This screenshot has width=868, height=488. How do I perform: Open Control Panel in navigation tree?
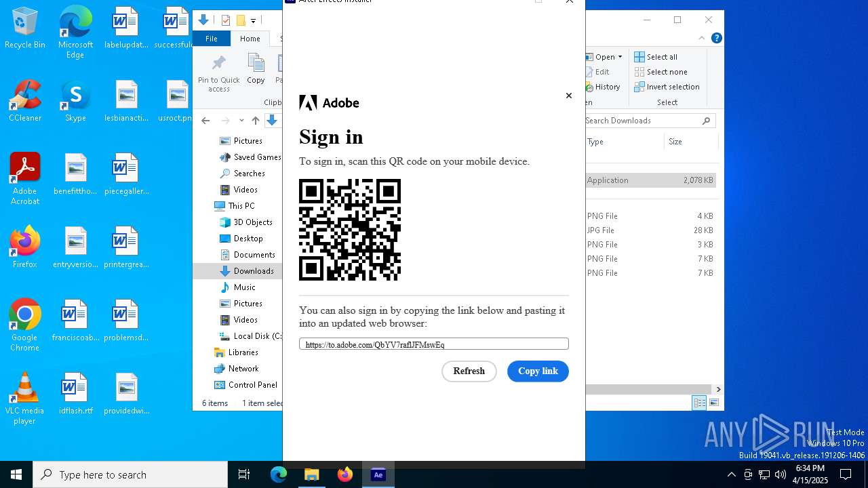pyautogui.click(x=246, y=385)
